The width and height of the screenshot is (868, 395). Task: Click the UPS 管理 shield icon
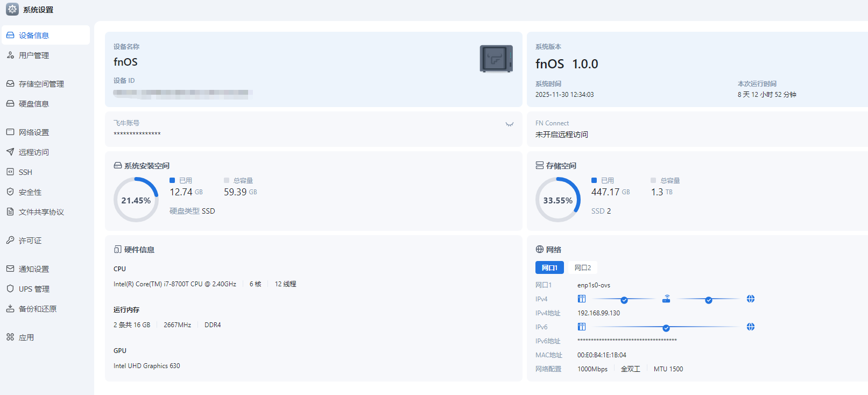click(10, 288)
